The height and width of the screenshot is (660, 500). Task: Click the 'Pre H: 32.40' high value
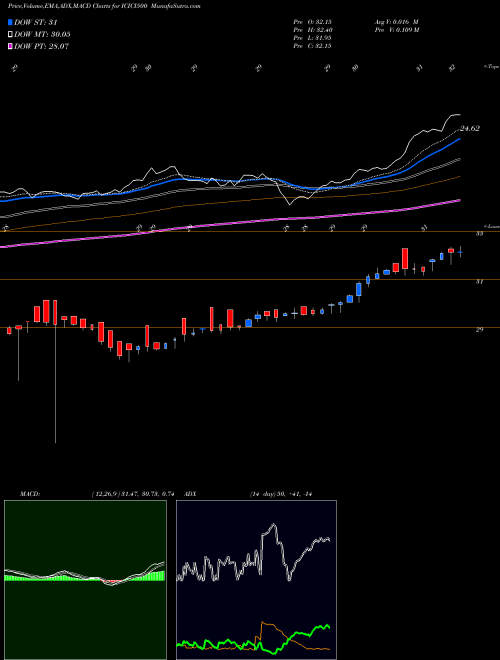pyautogui.click(x=312, y=30)
